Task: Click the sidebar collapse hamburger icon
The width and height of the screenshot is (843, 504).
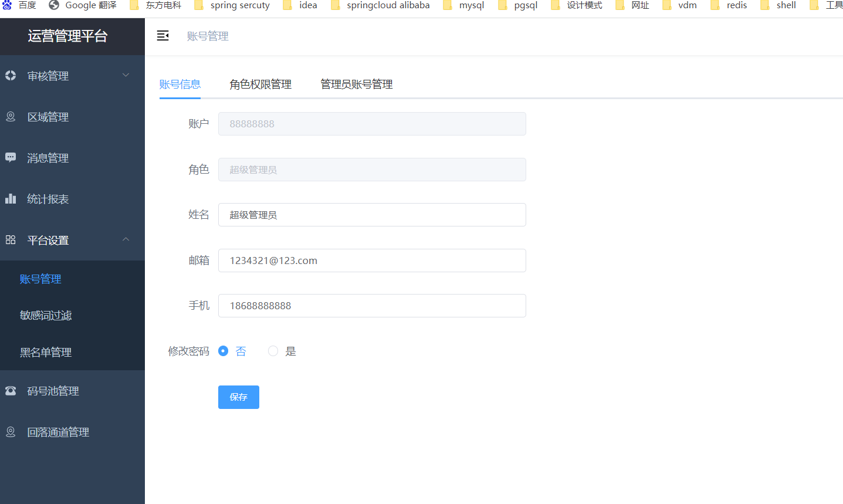Action: [x=162, y=36]
